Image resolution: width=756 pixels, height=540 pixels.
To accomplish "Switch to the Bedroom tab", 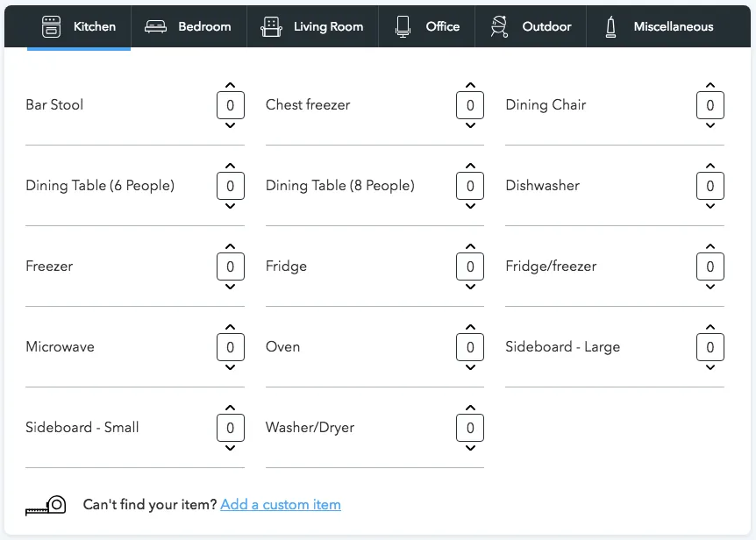I will (x=189, y=25).
